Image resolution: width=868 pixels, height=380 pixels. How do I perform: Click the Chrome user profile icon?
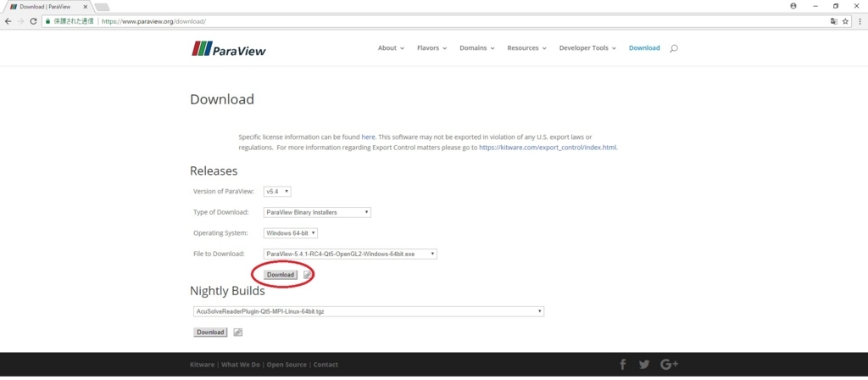(793, 6)
